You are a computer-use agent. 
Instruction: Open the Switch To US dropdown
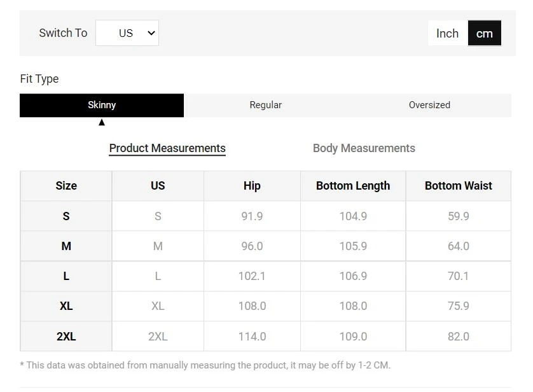tap(127, 33)
